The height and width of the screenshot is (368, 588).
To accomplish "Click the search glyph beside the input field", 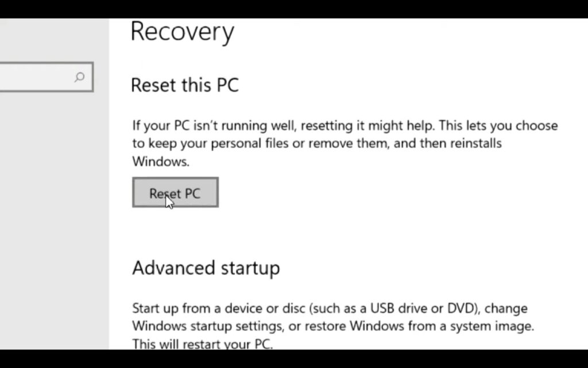I will click(x=79, y=76).
